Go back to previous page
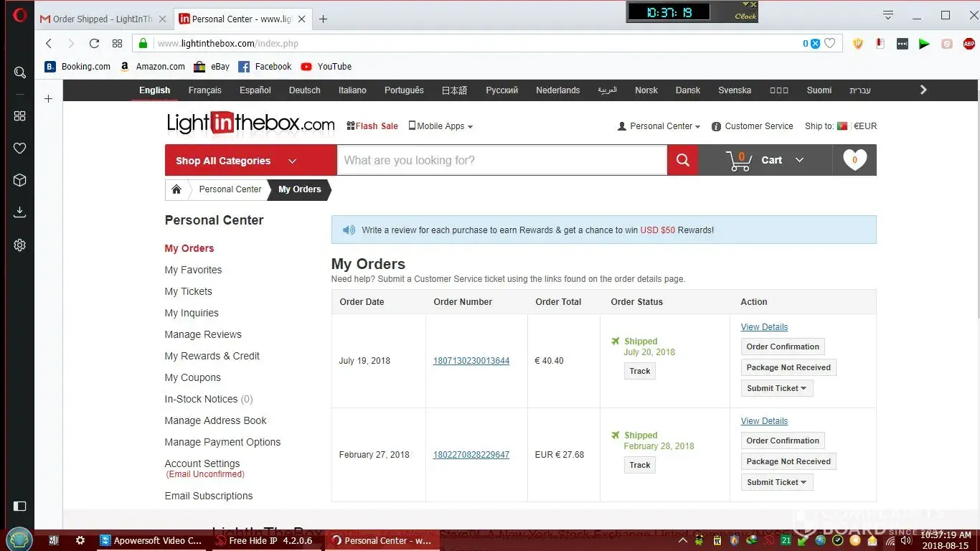 click(49, 44)
